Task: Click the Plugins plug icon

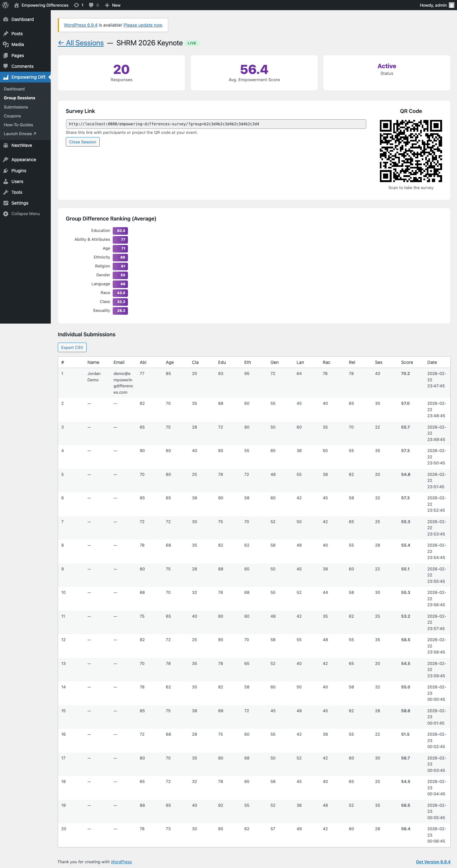Action: click(x=6, y=171)
